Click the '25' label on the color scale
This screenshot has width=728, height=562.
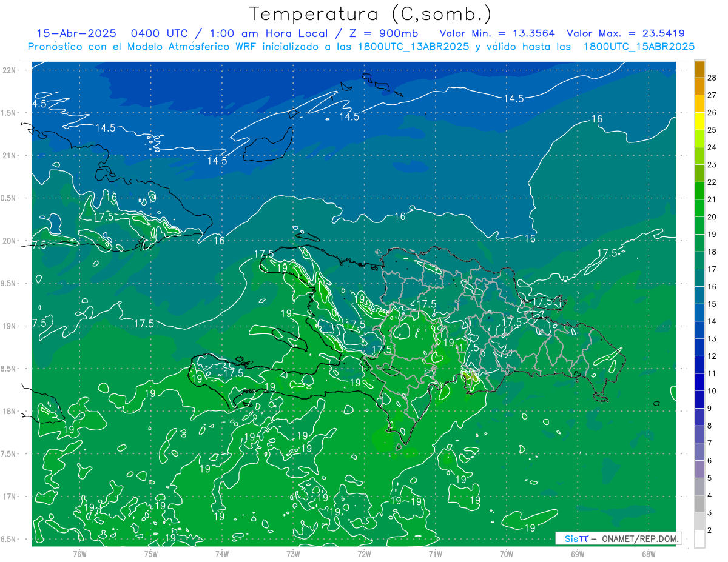[712, 130]
